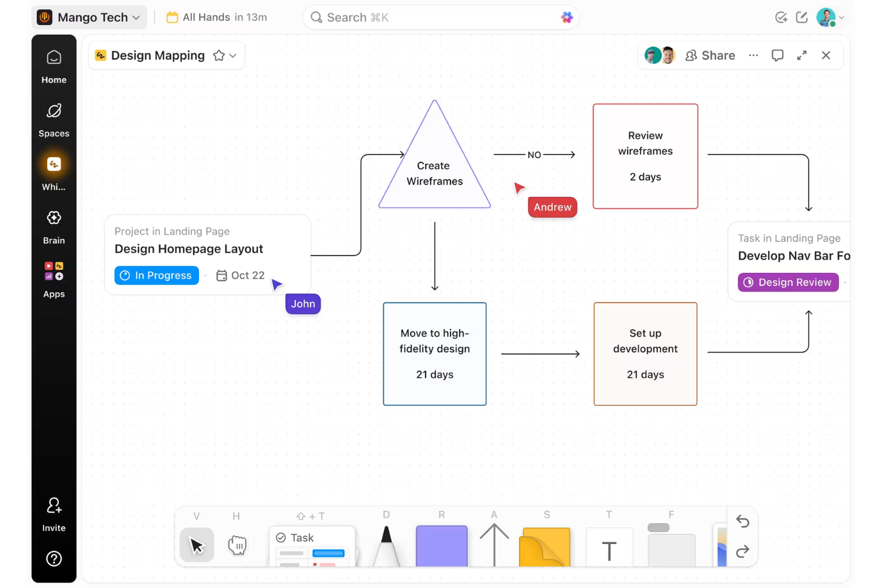Open Brain in the sidebar
Screen dimensions: 882x588
(x=54, y=227)
